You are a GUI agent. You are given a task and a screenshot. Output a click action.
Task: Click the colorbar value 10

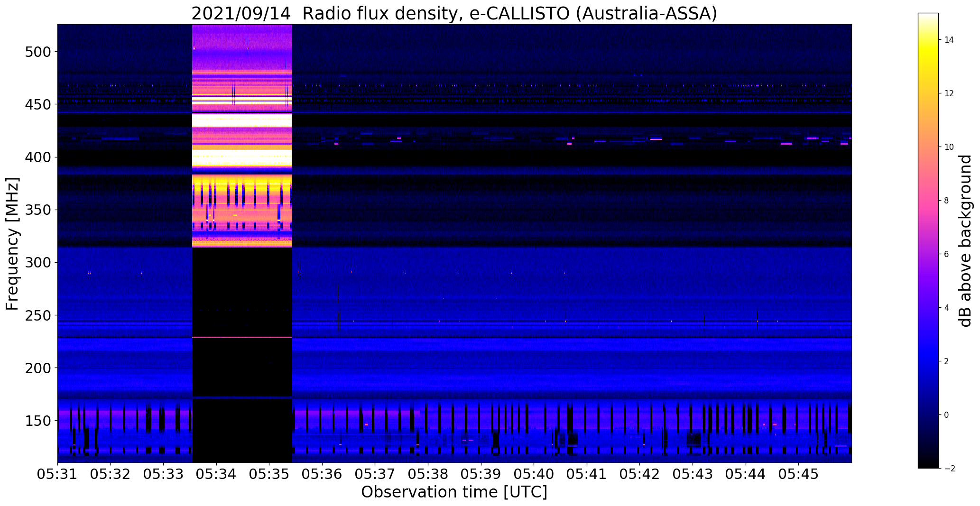(x=949, y=147)
